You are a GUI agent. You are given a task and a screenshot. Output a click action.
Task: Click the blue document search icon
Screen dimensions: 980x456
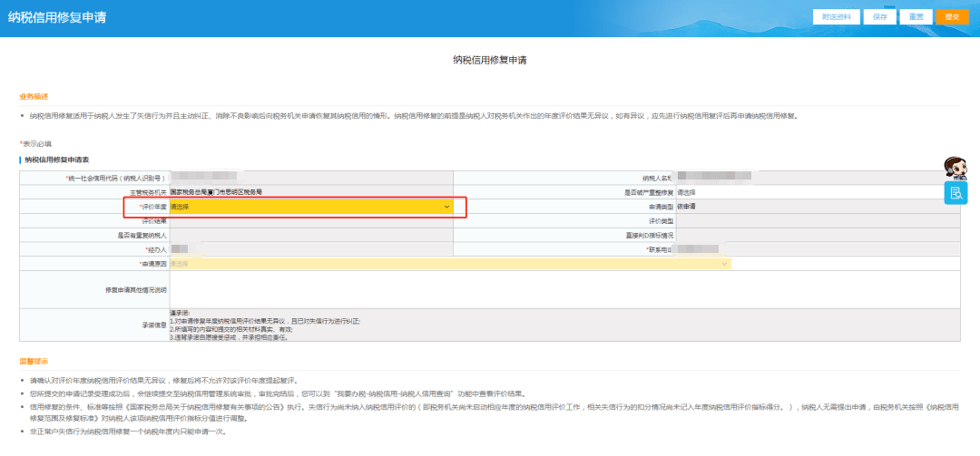955,193
